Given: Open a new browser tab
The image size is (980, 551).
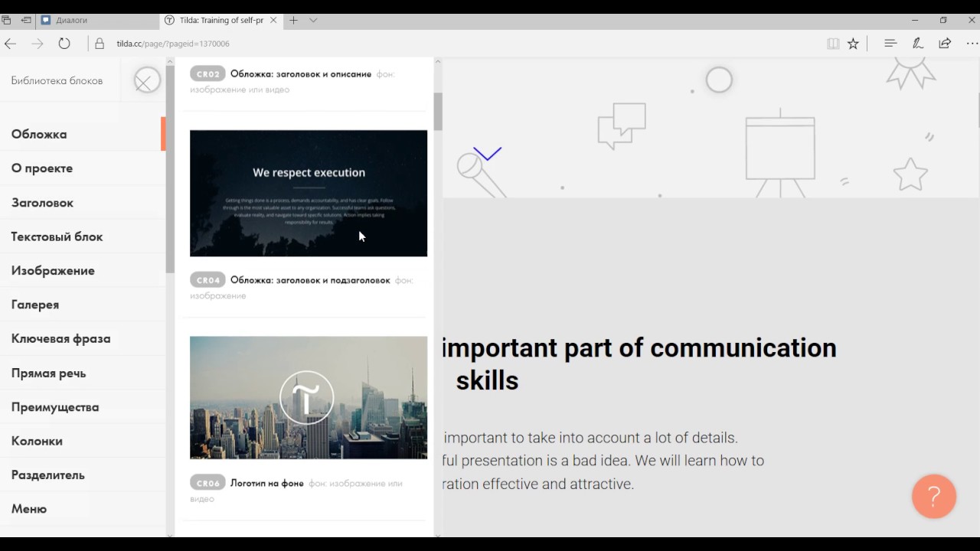Looking at the screenshot, I should click(293, 20).
